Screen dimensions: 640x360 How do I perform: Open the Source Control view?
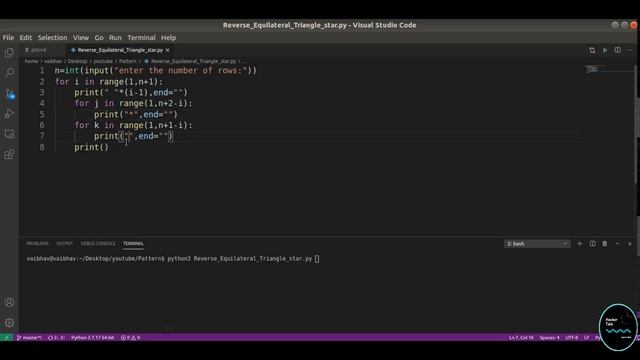coord(9,93)
